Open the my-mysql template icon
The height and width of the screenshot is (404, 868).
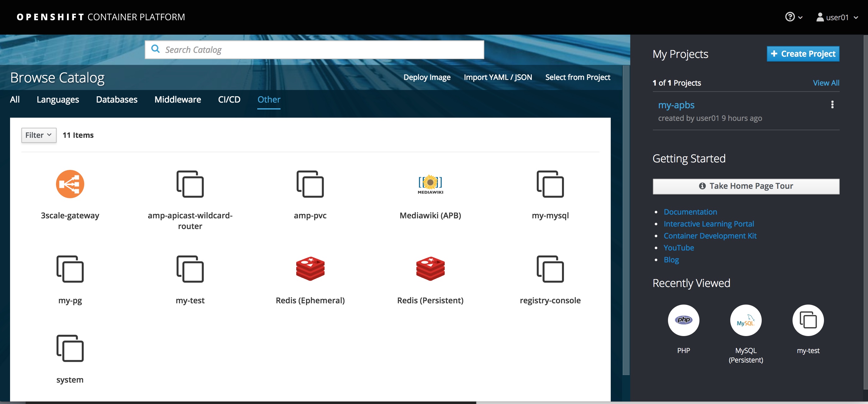coord(550,184)
